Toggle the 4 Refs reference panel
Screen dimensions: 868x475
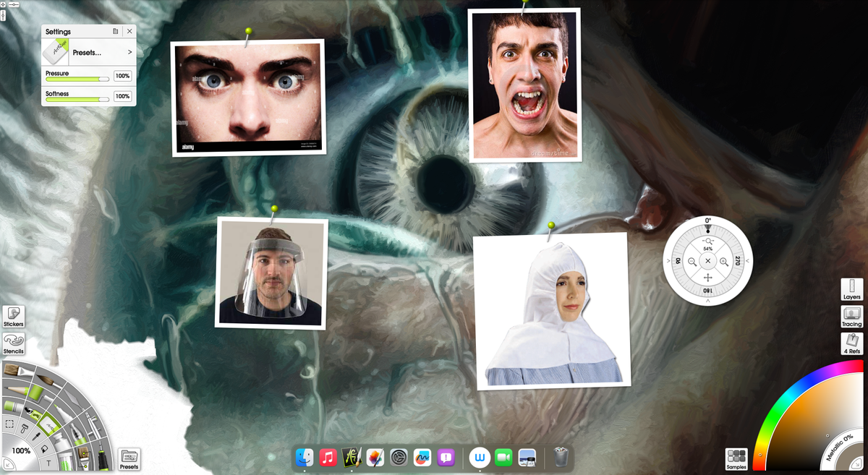click(x=851, y=343)
